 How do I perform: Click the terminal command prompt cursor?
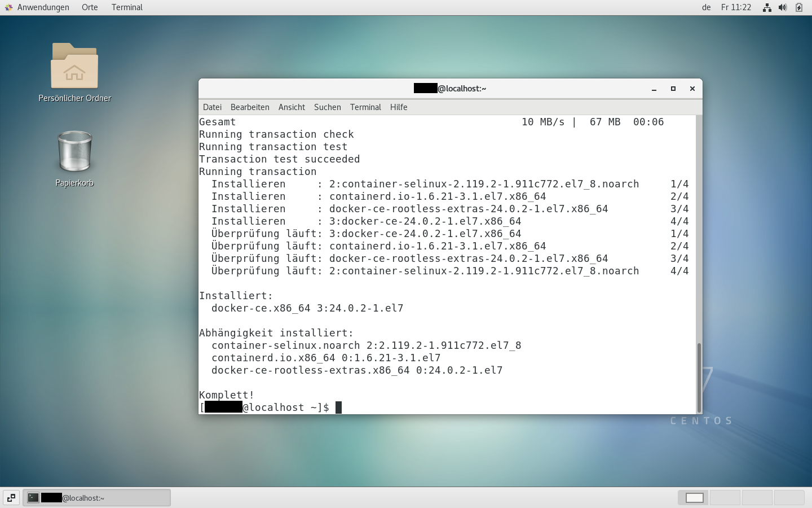tap(338, 408)
